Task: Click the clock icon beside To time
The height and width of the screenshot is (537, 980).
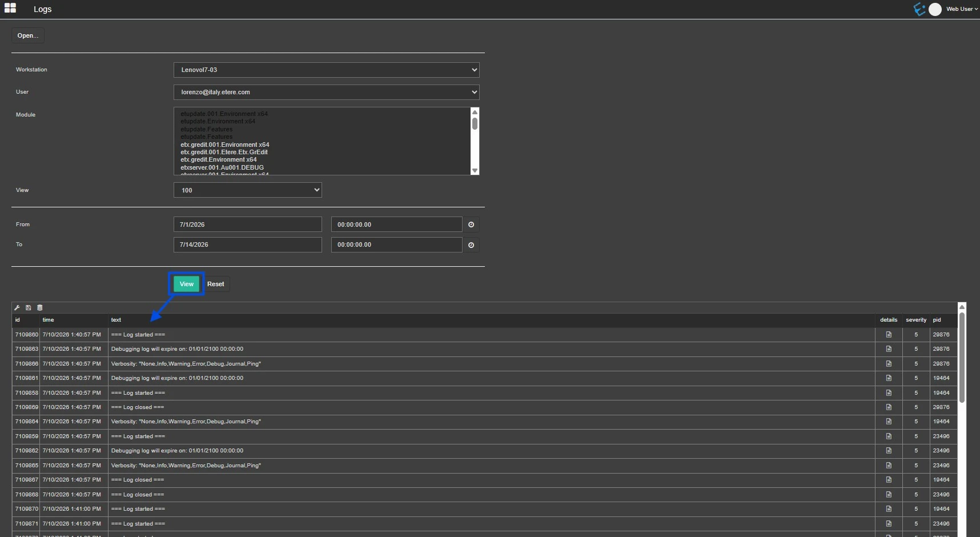Action: coord(471,245)
